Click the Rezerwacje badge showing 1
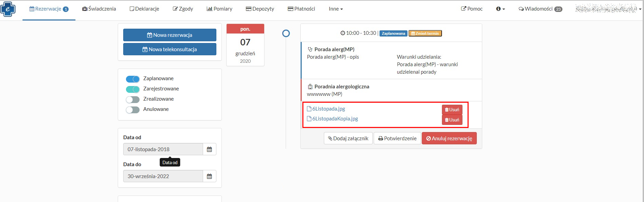 (66, 9)
